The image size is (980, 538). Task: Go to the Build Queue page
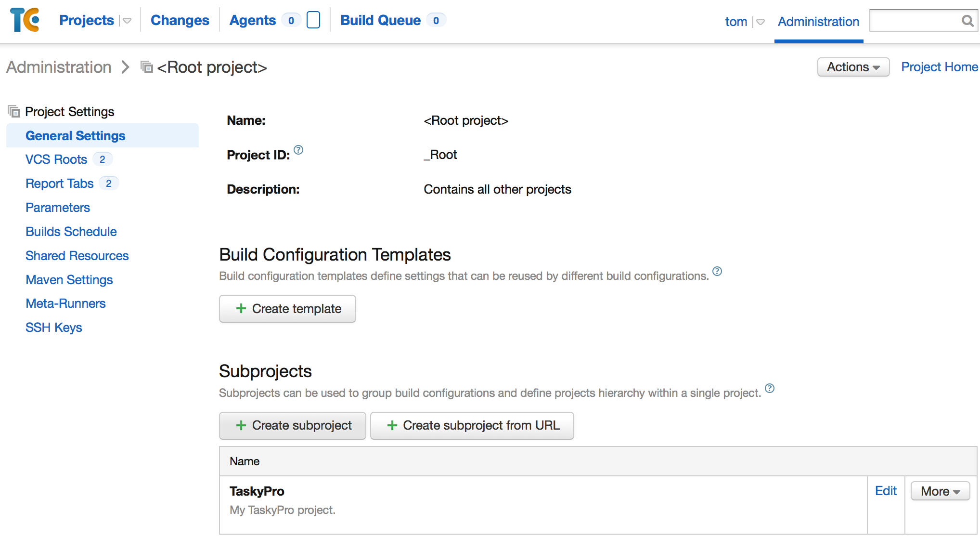pyautogui.click(x=380, y=20)
